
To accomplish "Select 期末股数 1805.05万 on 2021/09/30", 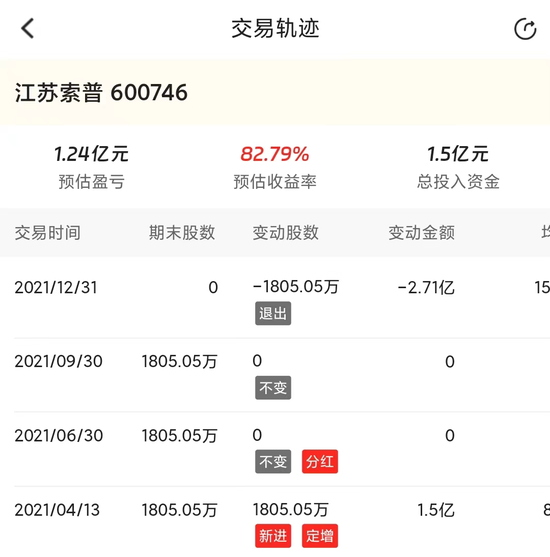I will [179, 362].
